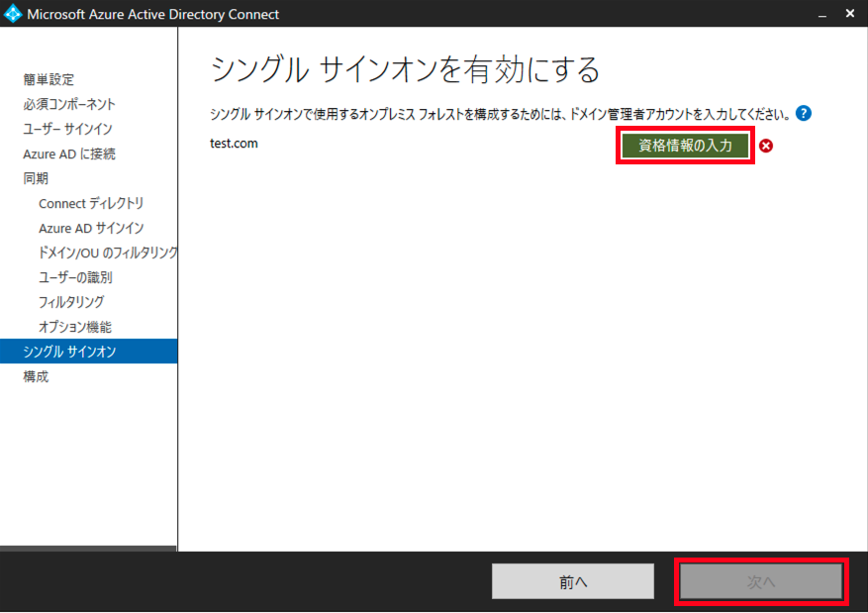Select Azure AD サインイン in the sidebar
This screenshot has height=613, width=868.
click(91, 228)
